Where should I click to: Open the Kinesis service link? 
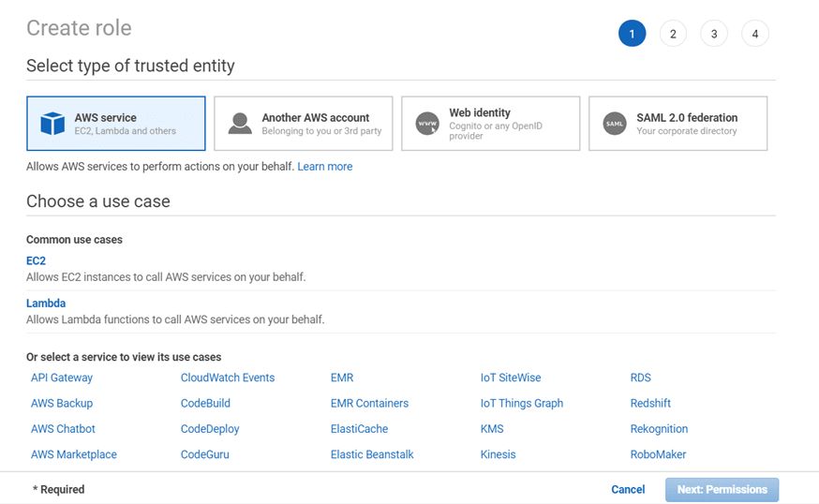tap(498, 454)
